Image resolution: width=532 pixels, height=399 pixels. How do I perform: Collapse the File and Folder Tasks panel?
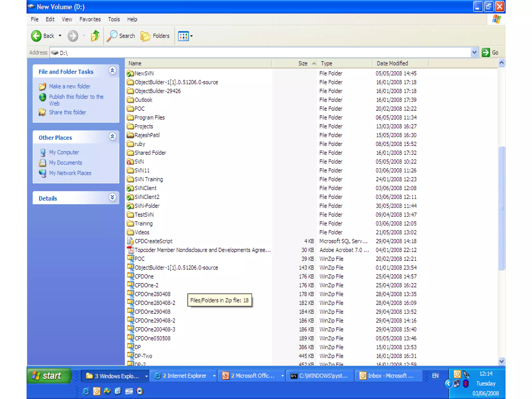pyautogui.click(x=112, y=71)
